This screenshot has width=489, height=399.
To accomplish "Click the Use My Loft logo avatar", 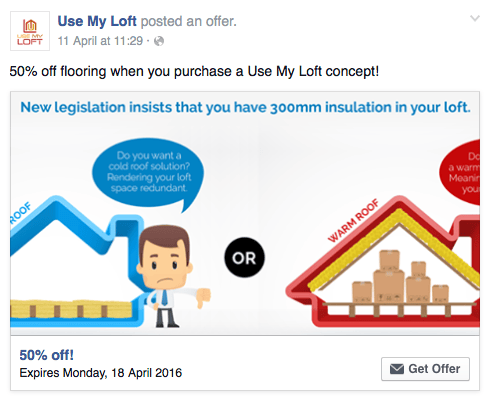I will pyautogui.click(x=30, y=31).
